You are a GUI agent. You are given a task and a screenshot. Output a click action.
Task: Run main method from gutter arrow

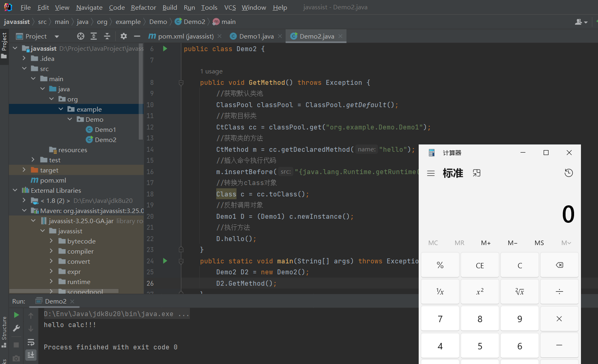pos(165,261)
